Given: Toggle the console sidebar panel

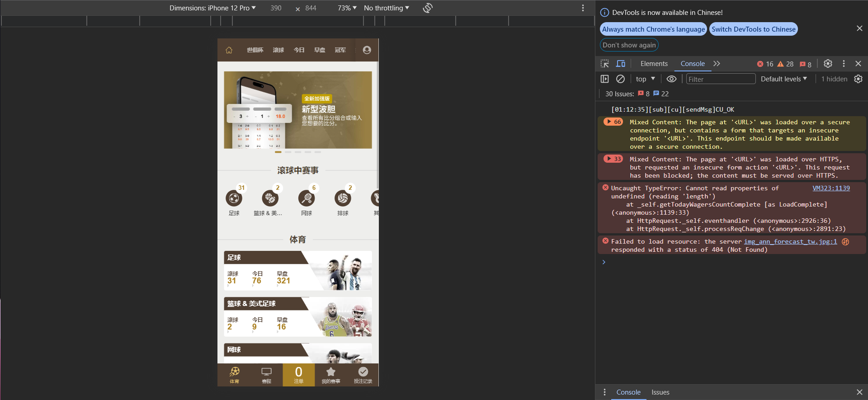Looking at the screenshot, I should click(604, 79).
